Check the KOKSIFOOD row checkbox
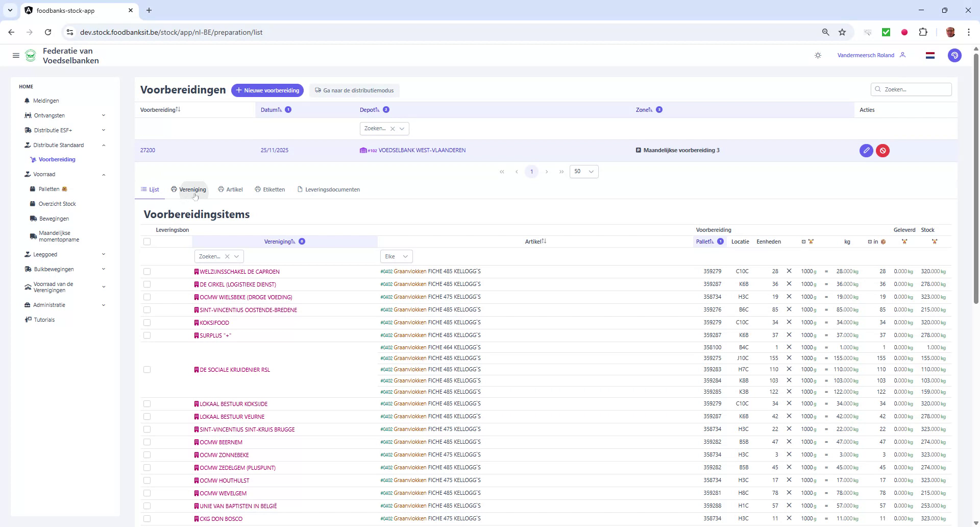Screen dimensions: 980x527 (147, 322)
